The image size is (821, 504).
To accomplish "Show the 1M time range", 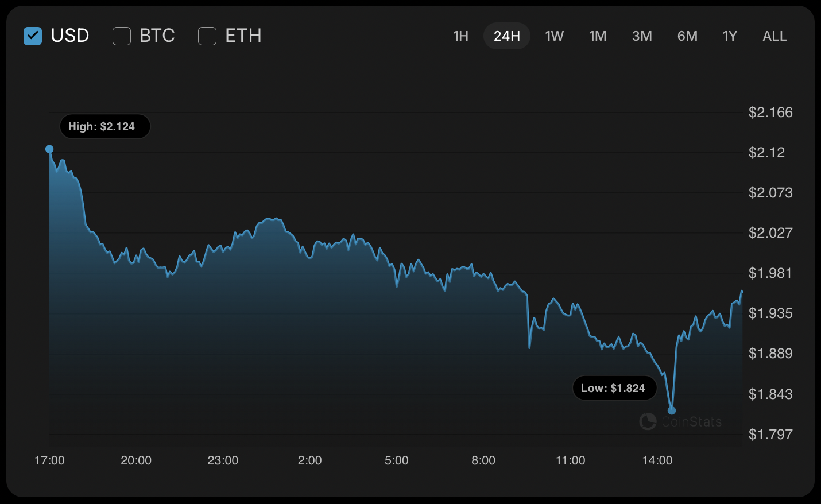I will [598, 36].
